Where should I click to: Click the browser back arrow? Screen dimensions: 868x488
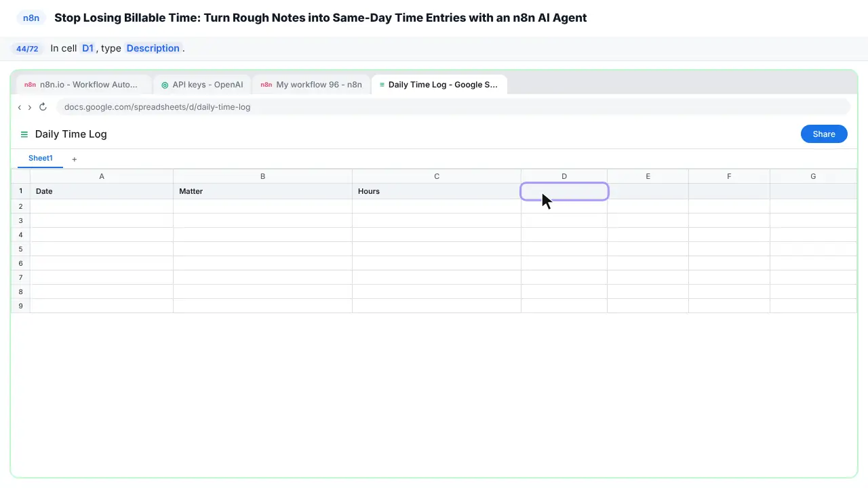19,107
